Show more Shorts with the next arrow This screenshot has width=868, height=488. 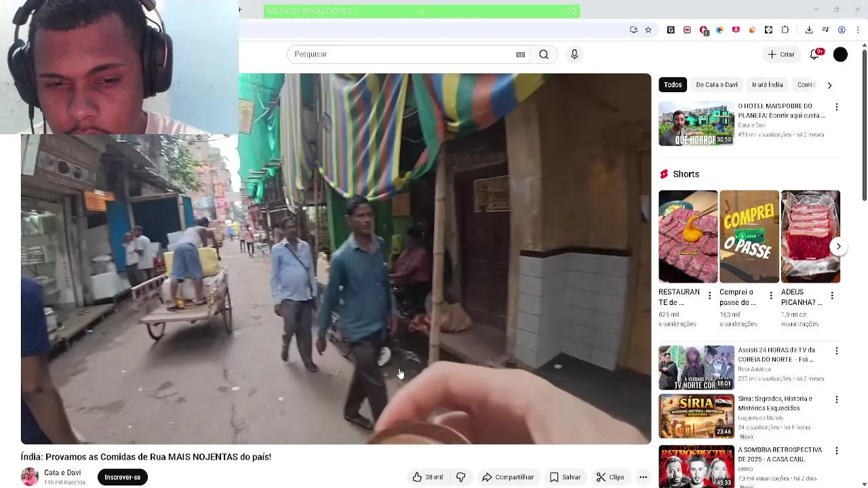pyautogui.click(x=838, y=247)
